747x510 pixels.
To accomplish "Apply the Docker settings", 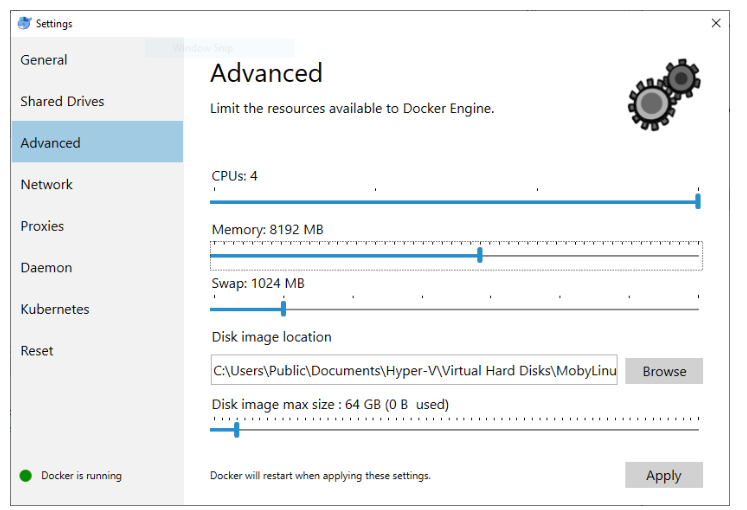I will 664,475.
